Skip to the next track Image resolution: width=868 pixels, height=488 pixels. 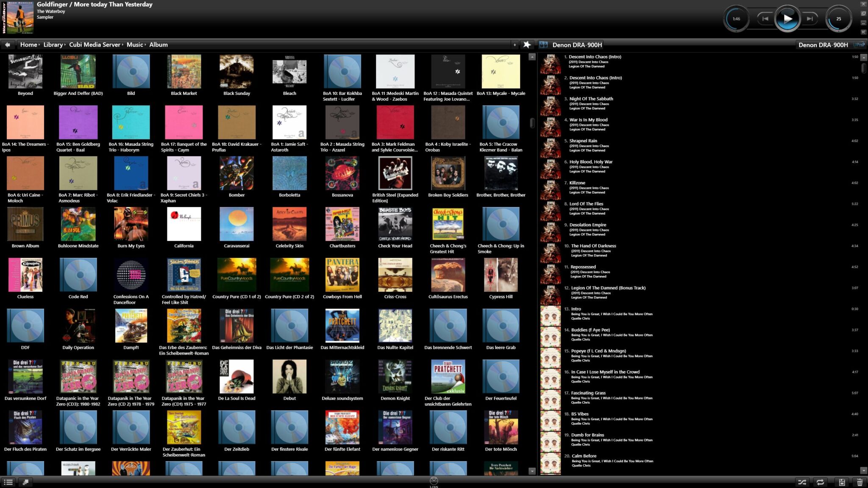810,19
